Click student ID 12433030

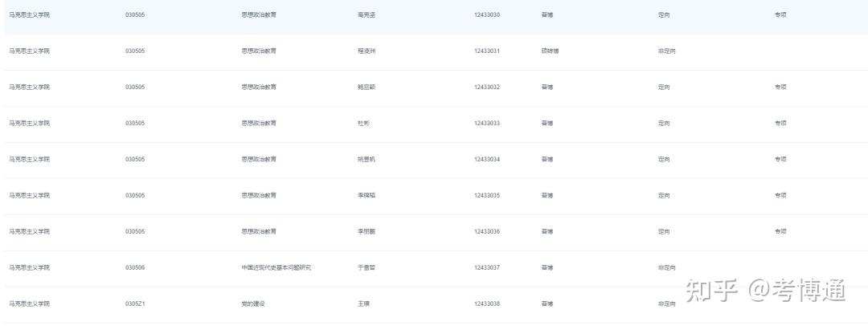point(487,15)
